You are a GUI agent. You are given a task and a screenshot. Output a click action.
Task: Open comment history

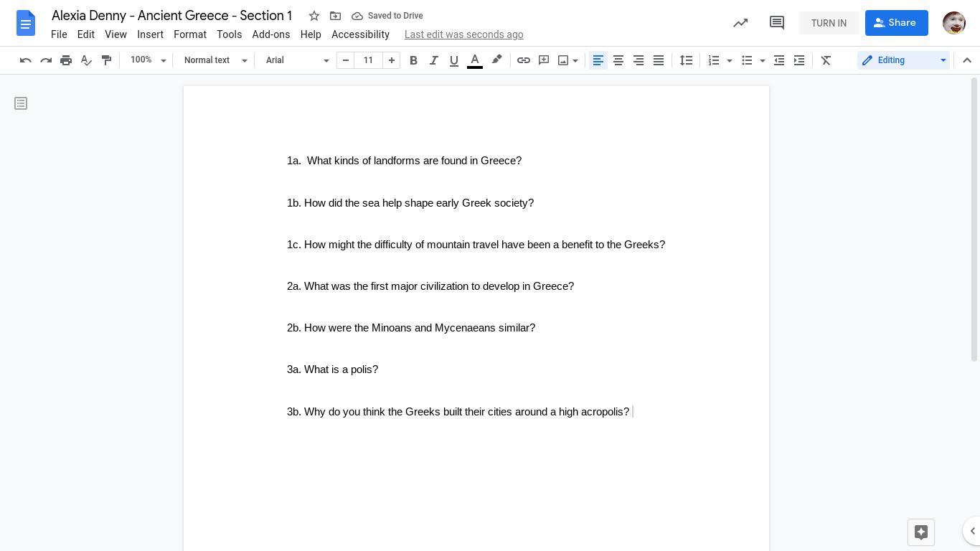[x=776, y=23]
